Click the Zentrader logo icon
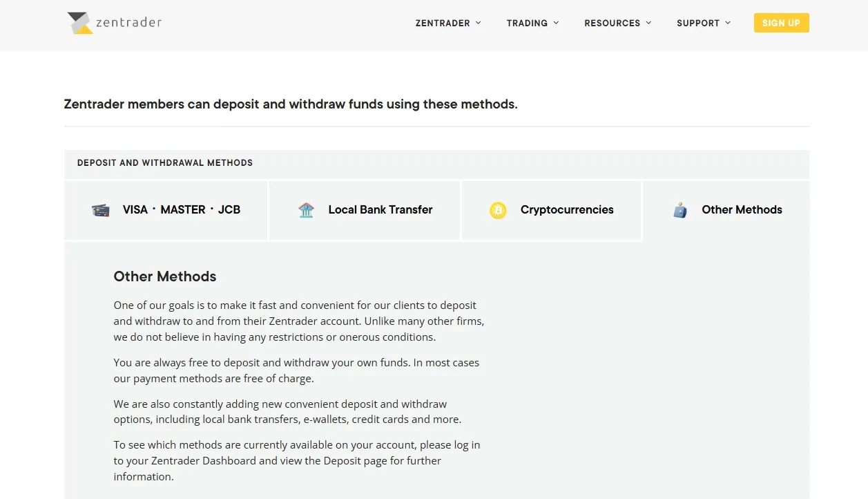This screenshot has height=499, width=868. (79, 23)
